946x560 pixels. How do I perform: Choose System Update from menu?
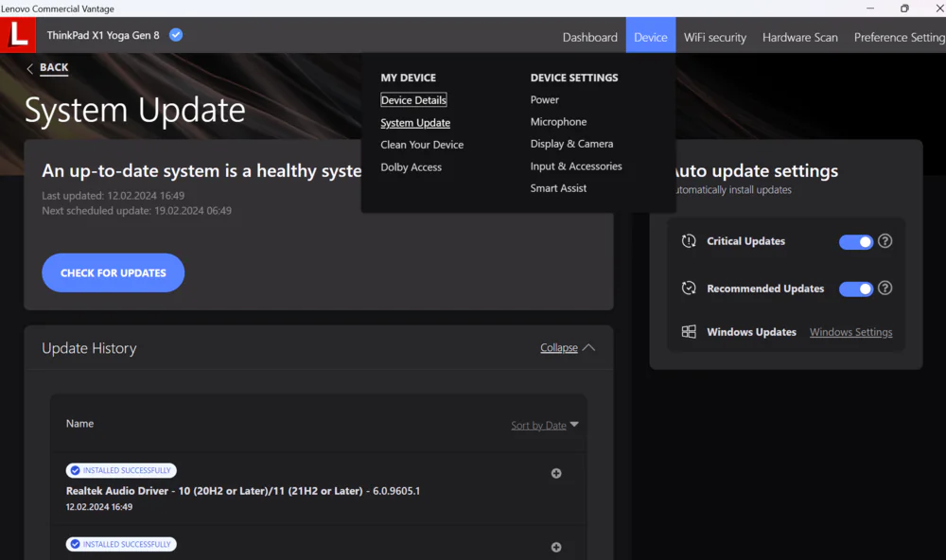pos(415,123)
